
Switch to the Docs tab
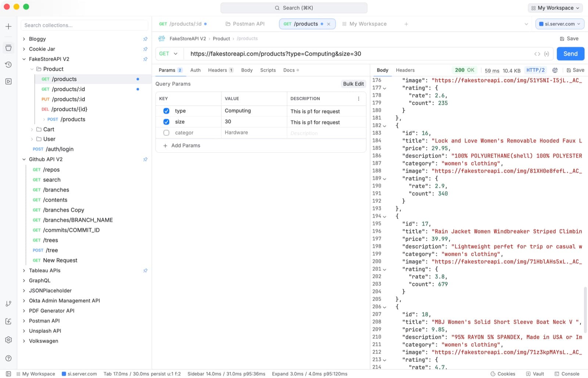(291, 70)
